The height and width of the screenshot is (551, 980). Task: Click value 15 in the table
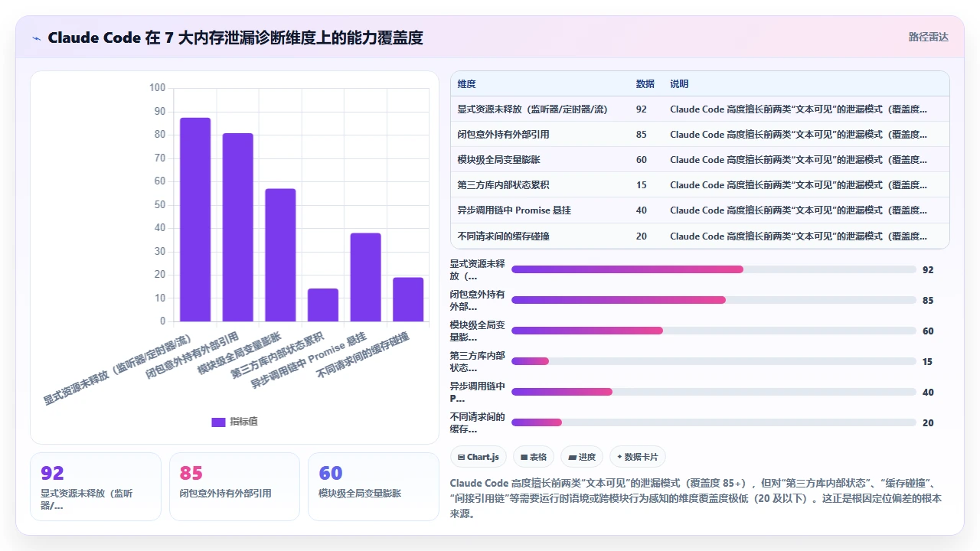tap(641, 185)
